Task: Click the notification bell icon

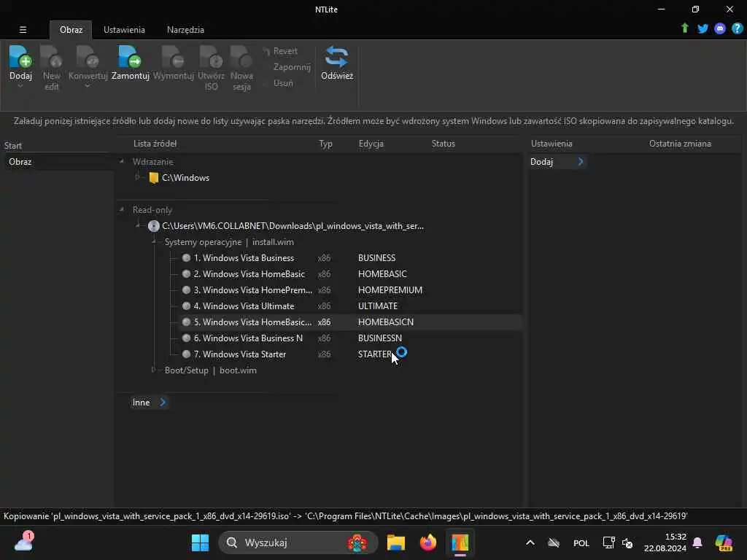Action: click(x=697, y=542)
